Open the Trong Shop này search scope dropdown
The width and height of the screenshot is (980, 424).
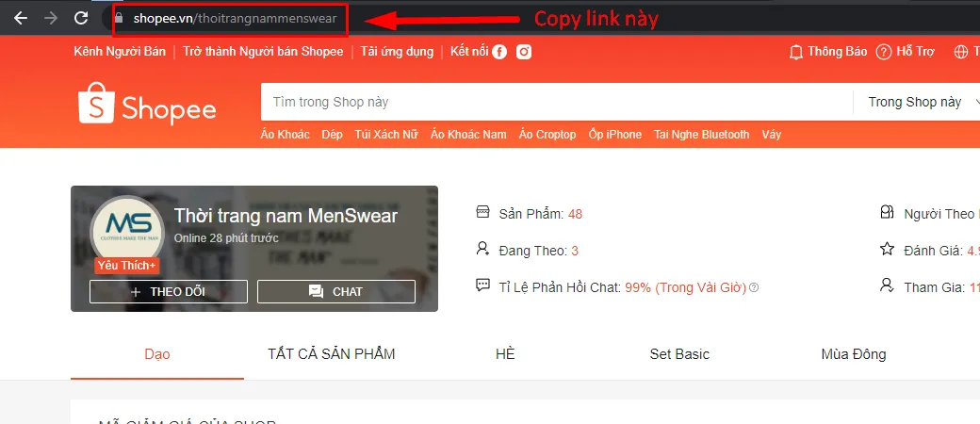(x=918, y=102)
